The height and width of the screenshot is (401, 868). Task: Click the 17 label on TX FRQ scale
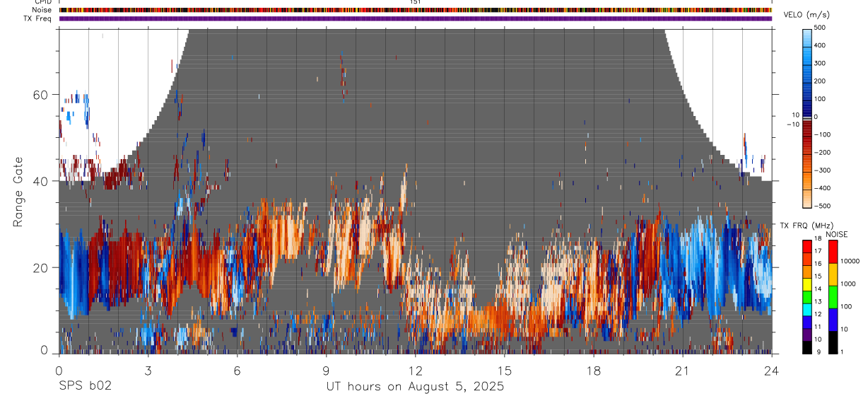pyautogui.click(x=819, y=251)
